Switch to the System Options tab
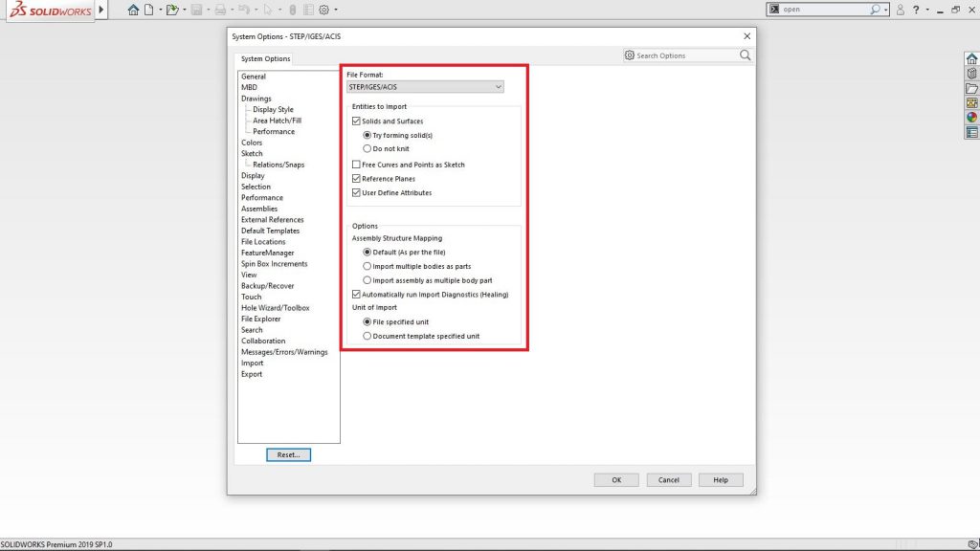Screen dimensions: 980x551 click(266, 58)
